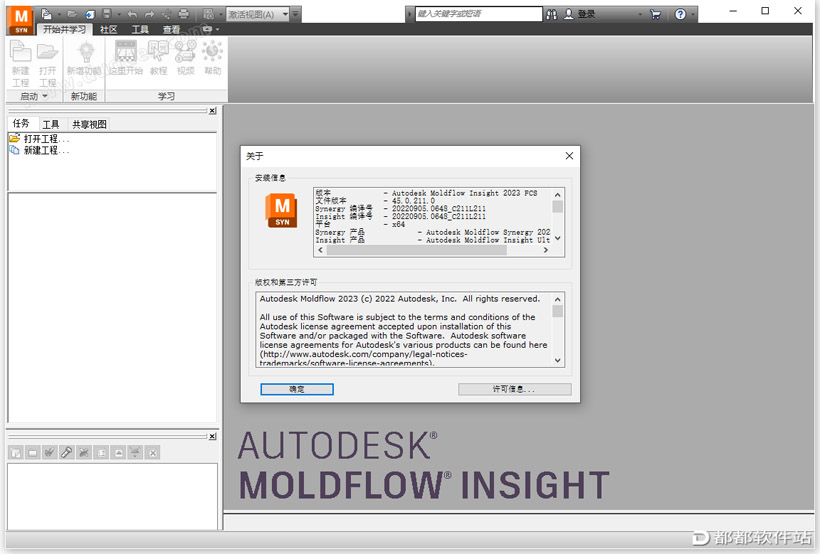
Task: Click the license text scroll up arrow
Action: pyautogui.click(x=557, y=299)
